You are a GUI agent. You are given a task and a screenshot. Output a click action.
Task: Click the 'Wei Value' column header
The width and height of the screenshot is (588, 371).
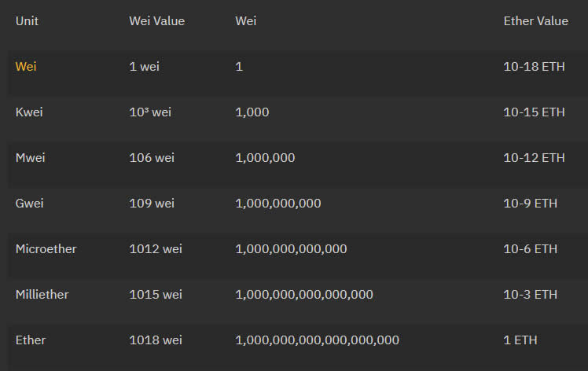pos(156,21)
